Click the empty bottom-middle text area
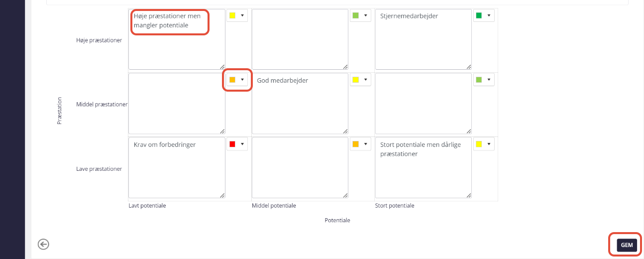 coord(300,168)
